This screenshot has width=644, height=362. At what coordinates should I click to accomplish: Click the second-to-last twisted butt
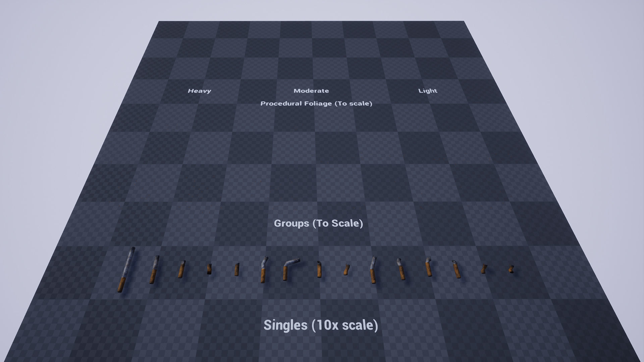[x=484, y=268]
